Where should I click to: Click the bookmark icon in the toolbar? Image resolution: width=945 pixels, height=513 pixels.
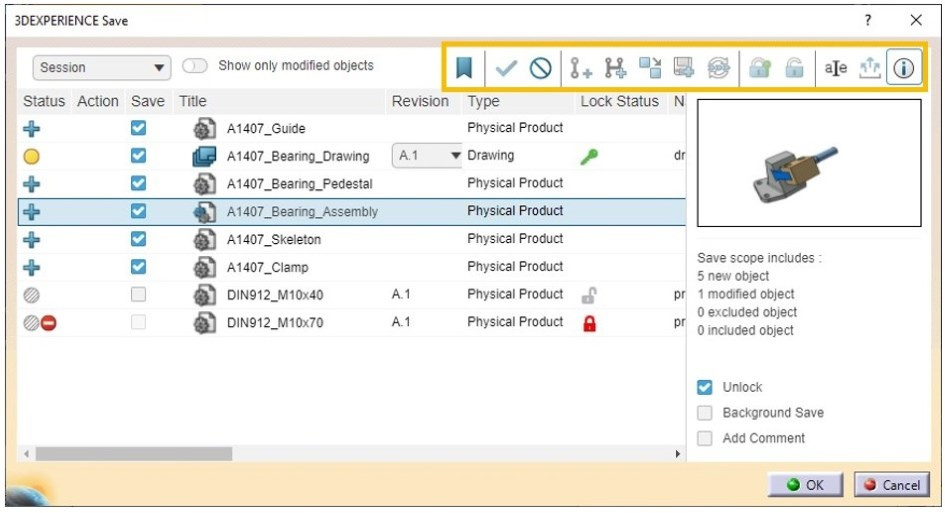(x=463, y=68)
